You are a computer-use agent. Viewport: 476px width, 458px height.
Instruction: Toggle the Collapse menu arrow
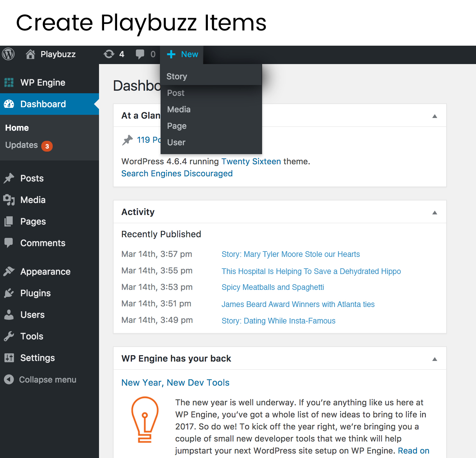(9, 379)
